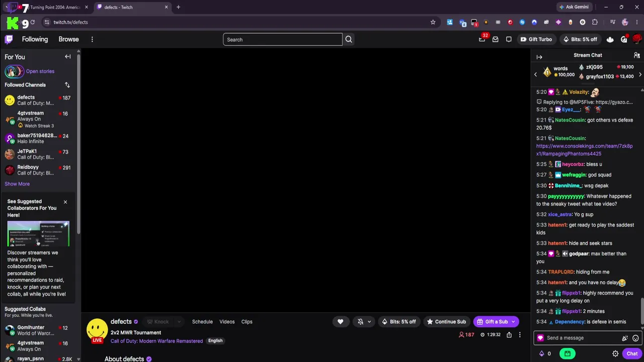This screenshot has height=362, width=644.
Task: Toggle the channel notification bell
Action: 360,322
